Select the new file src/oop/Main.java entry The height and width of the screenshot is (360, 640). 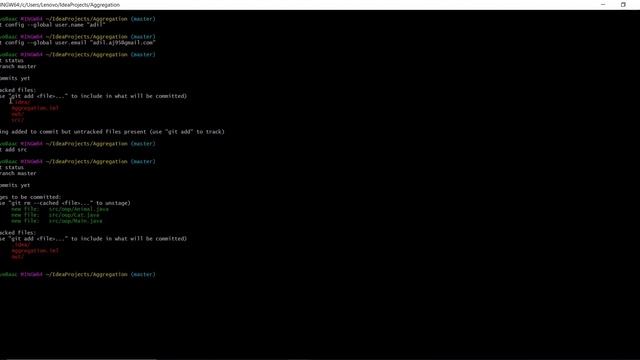tap(57, 221)
